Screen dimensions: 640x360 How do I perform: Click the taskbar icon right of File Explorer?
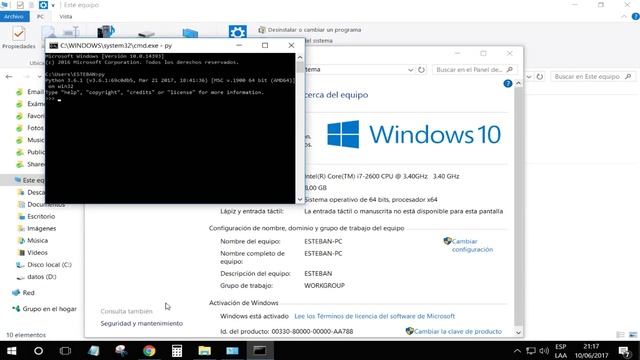[232, 351]
